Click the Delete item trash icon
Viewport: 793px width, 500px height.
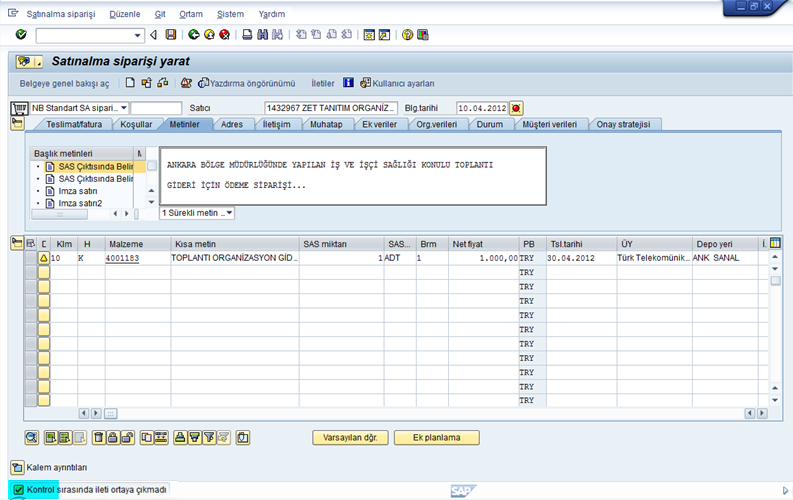99,437
